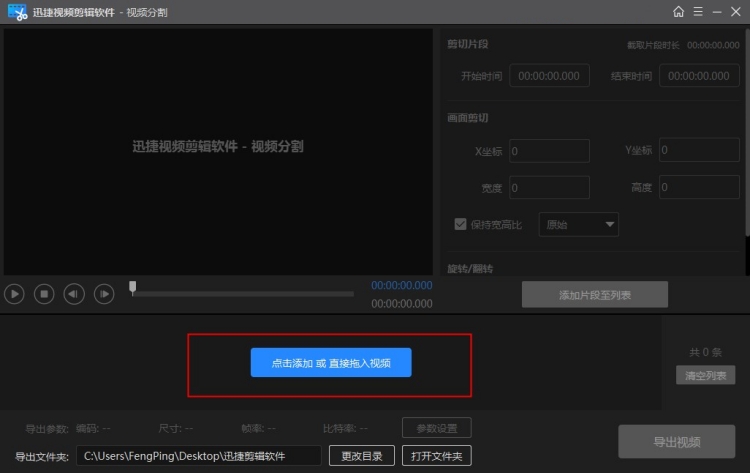The width and height of the screenshot is (750, 473).
Task: Click the export folder path field
Action: click(199, 456)
